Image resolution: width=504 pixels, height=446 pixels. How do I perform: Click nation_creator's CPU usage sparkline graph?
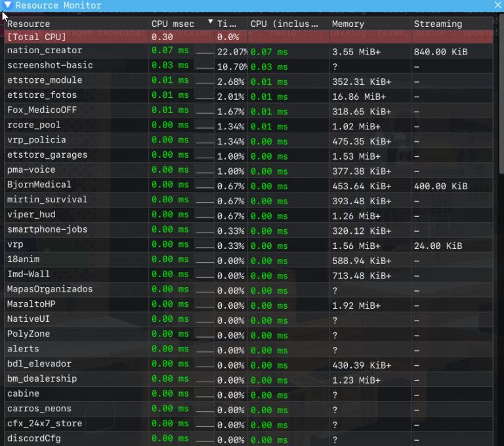point(205,51)
